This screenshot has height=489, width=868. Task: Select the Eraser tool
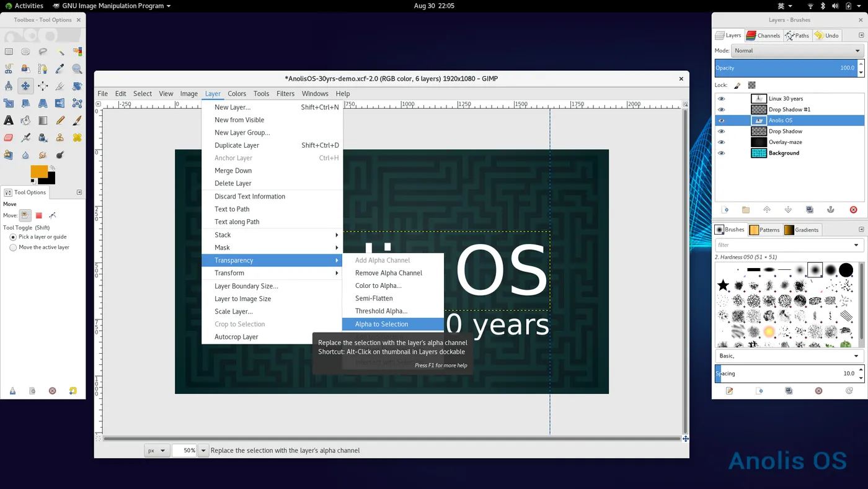click(9, 138)
